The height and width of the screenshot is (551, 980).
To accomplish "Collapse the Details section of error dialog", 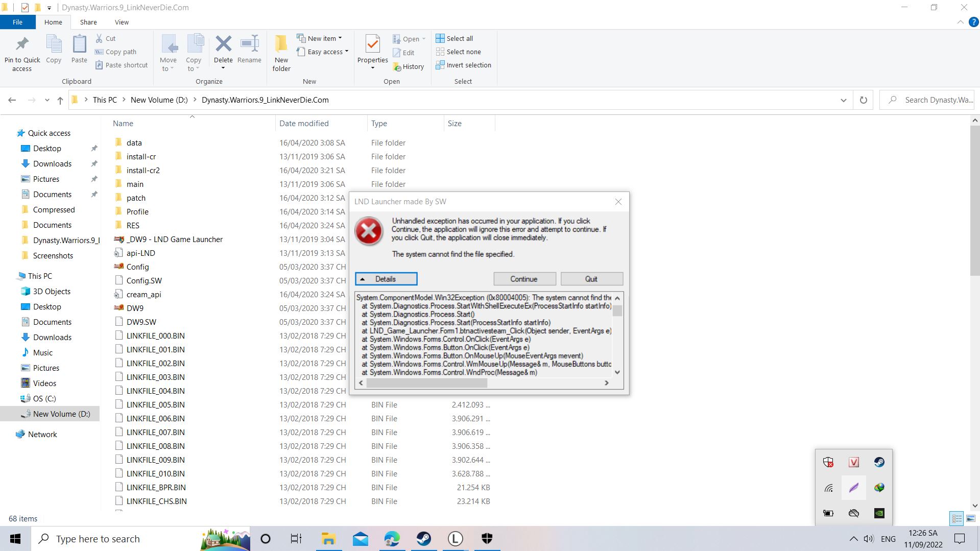I will pyautogui.click(x=386, y=279).
